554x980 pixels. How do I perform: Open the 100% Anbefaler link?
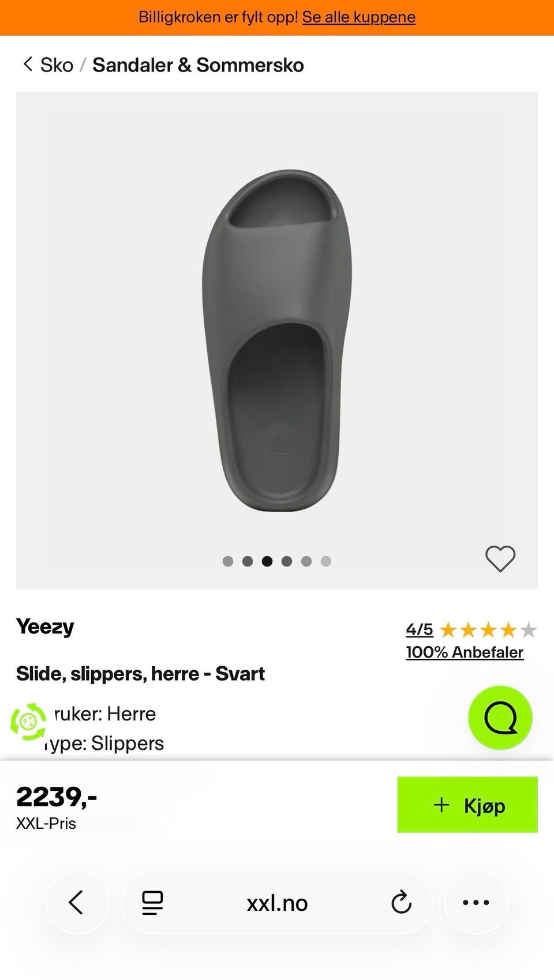(465, 652)
